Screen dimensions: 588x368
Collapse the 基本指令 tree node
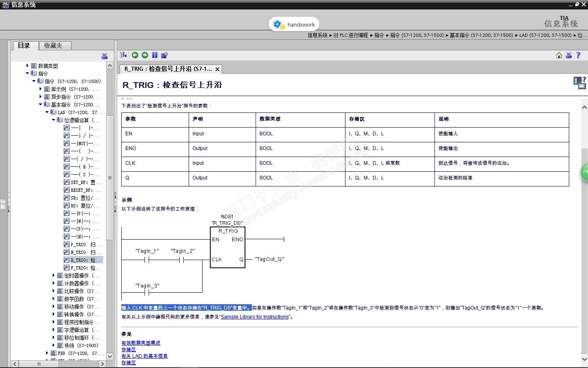(x=40, y=104)
